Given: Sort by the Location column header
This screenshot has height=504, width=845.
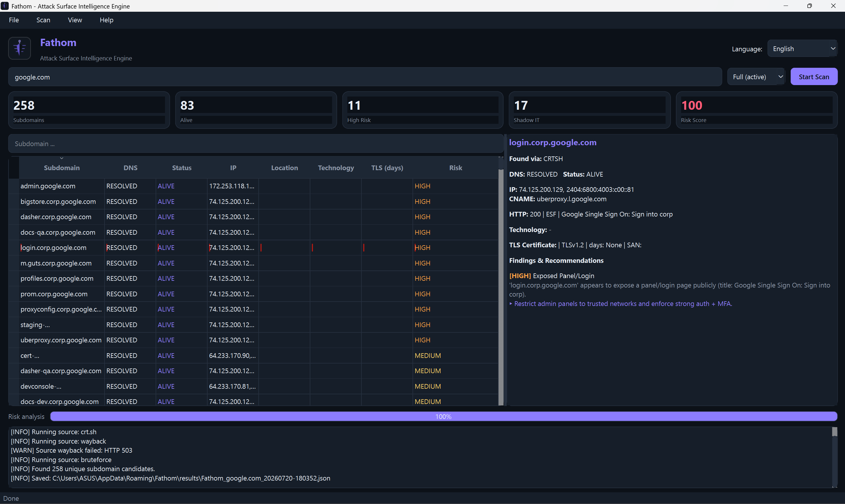Looking at the screenshot, I should tap(285, 168).
